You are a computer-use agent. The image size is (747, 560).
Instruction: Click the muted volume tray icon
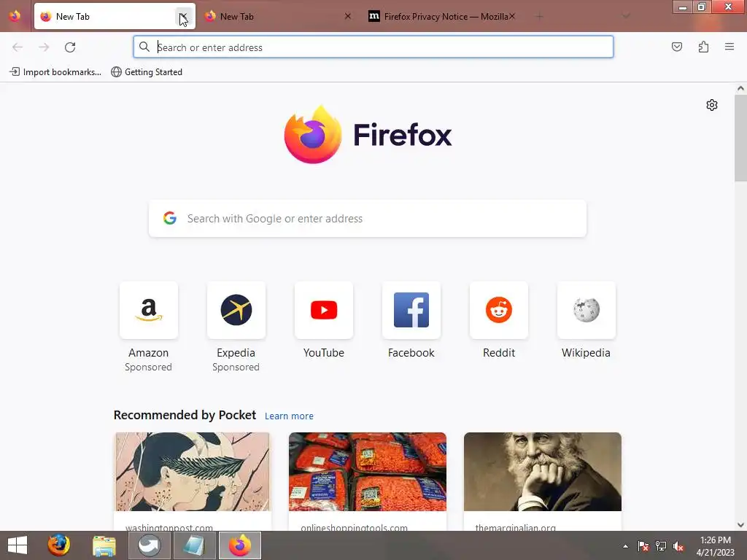678,546
